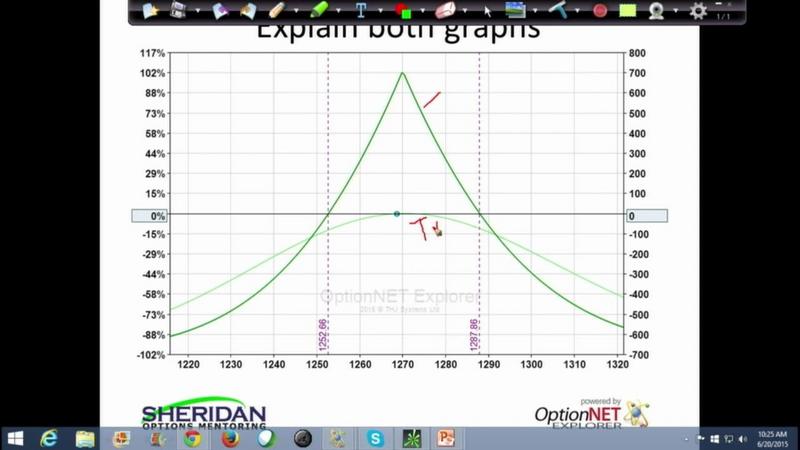Click the floppy disk save icon
The height and width of the screenshot is (450, 800).
tap(178, 10)
